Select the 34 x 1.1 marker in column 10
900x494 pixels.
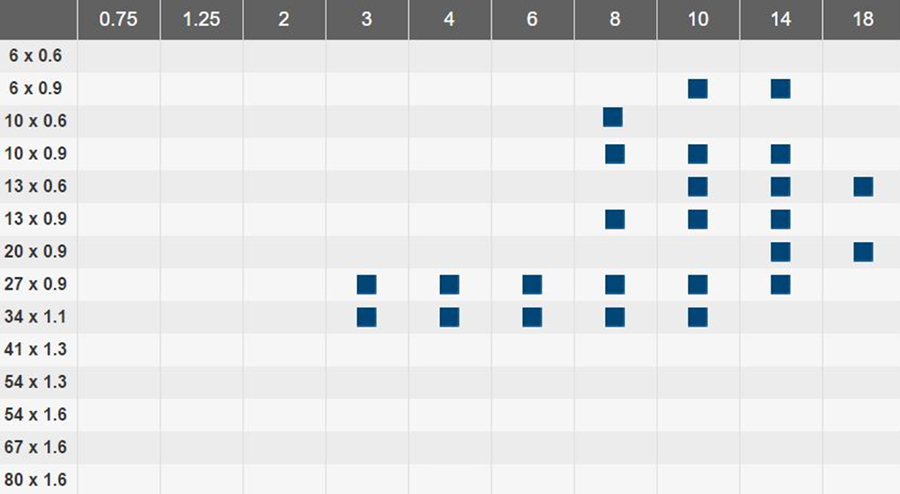pyautogui.click(x=697, y=317)
